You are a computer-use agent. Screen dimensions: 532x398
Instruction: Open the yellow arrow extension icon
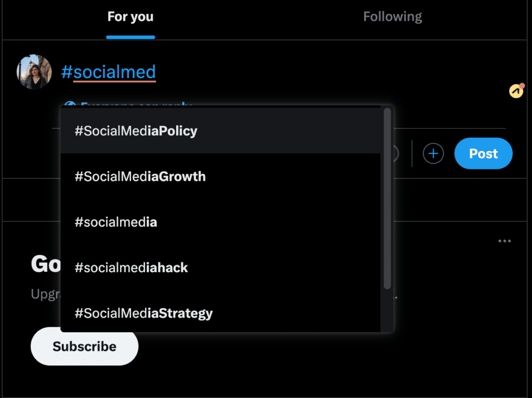[x=517, y=90]
